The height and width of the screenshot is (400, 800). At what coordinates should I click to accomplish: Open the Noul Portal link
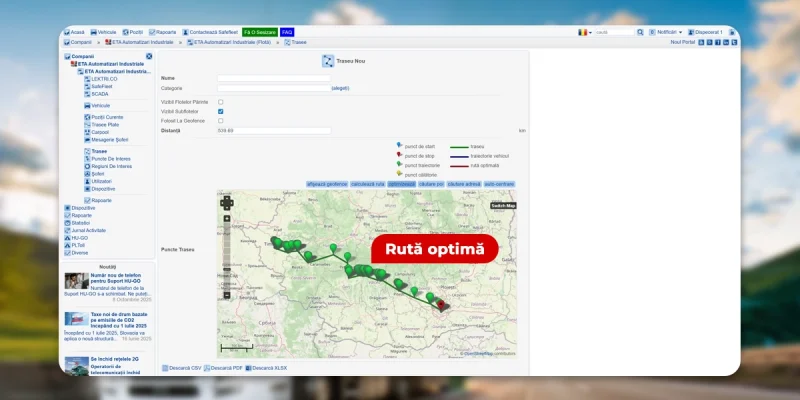(683, 42)
